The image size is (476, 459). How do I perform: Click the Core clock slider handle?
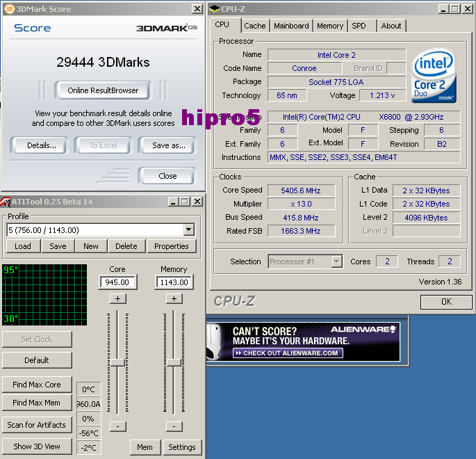coord(117,362)
